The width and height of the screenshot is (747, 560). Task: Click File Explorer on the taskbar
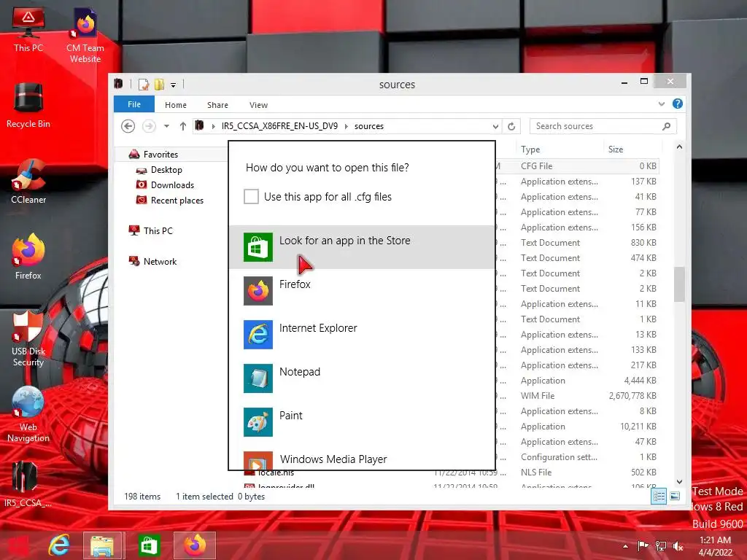(x=102, y=545)
